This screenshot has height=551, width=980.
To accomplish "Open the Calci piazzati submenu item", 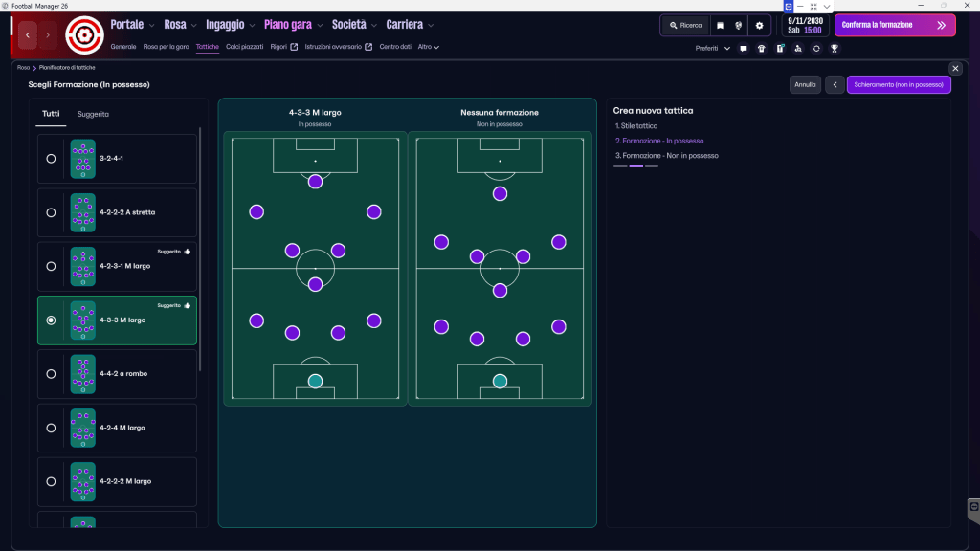I will pos(245,47).
